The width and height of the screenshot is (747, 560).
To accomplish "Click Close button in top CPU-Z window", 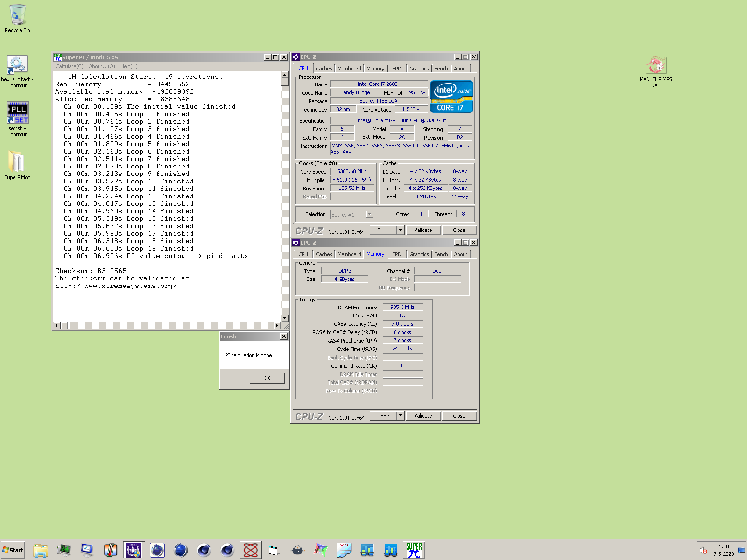I will 459,230.
